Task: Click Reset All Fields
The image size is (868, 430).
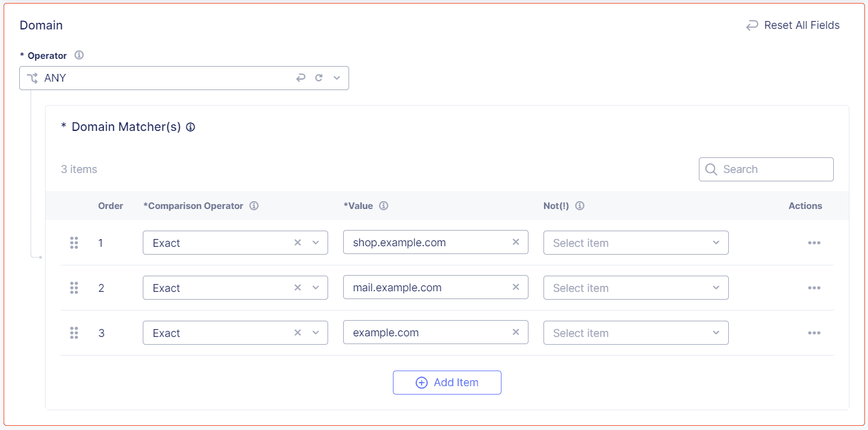Action: click(792, 25)
